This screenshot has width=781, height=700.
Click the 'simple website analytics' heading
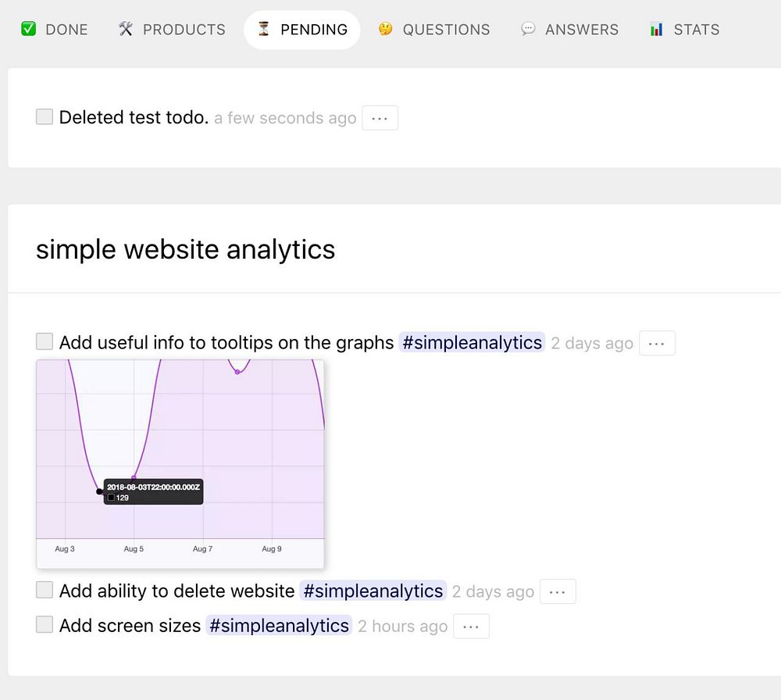point(186,249)
